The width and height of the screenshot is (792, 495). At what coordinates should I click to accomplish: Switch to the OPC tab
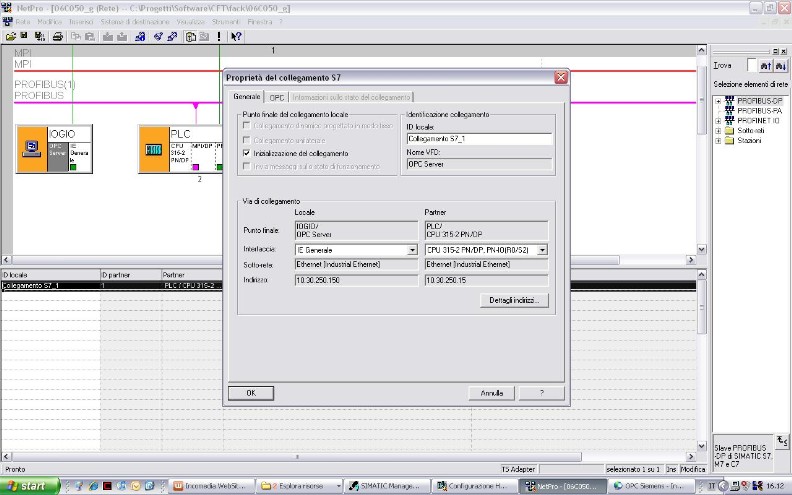tap(277, 97)
